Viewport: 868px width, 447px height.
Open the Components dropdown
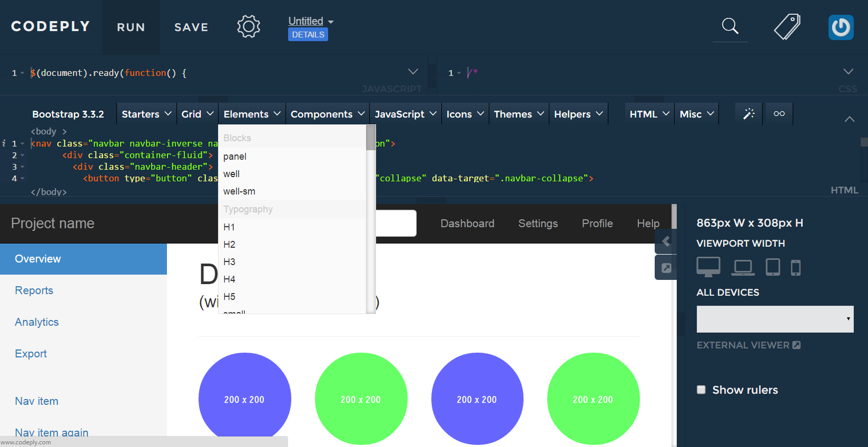[x=328, y=114]
